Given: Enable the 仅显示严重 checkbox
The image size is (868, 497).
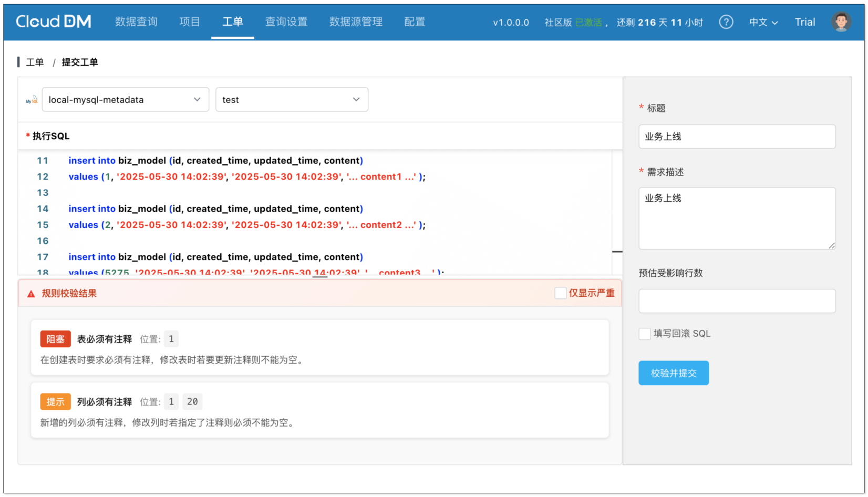Looking at the screenshot, I should tap(560, 293).
